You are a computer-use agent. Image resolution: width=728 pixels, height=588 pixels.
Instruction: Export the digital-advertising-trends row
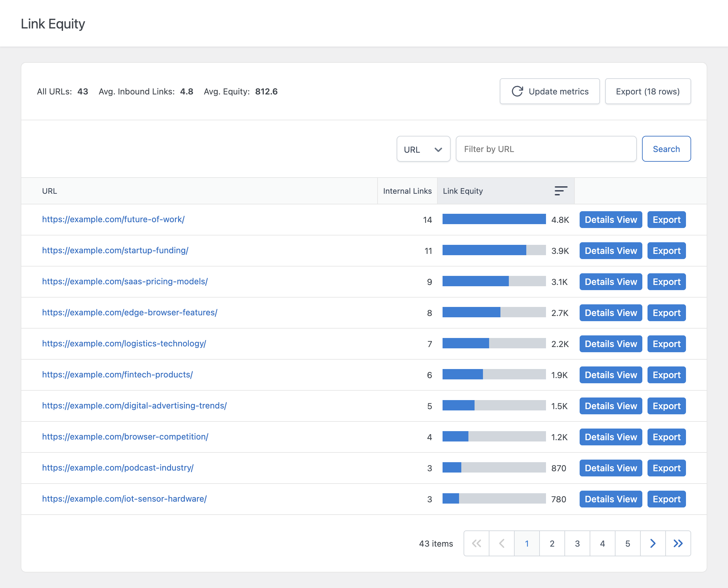pos(666,406)
